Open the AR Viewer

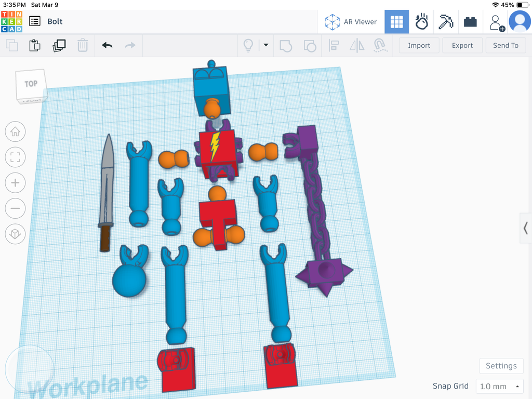[x=351, y=22]
